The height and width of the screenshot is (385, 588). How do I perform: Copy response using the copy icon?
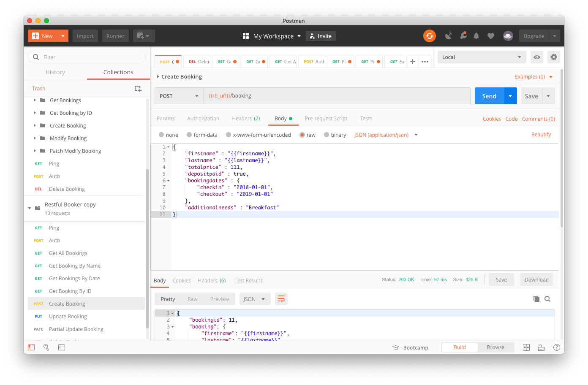[536, 299]
